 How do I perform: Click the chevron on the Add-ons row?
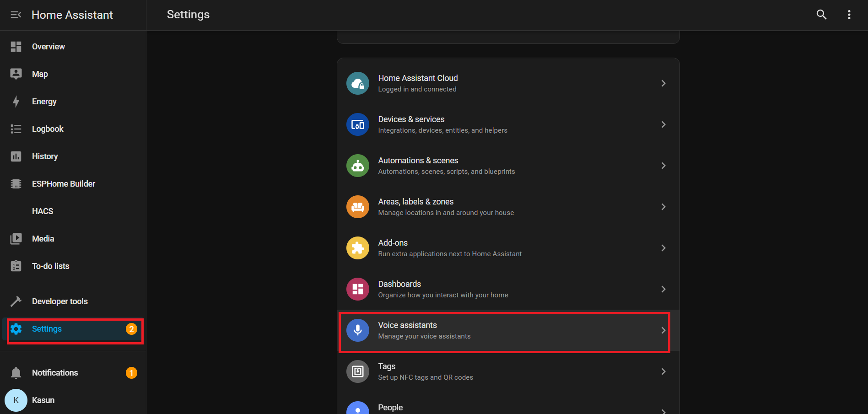663,248
